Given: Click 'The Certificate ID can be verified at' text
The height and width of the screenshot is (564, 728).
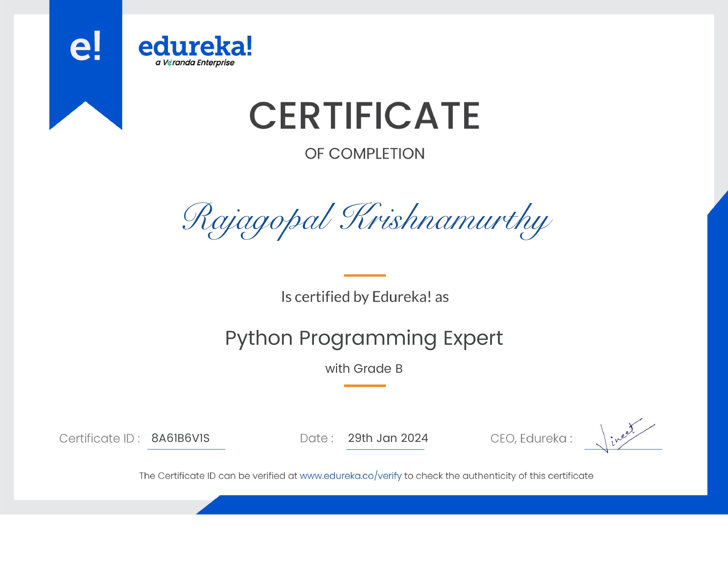Looking at the screenshot, I should click(x=218, y=476).
